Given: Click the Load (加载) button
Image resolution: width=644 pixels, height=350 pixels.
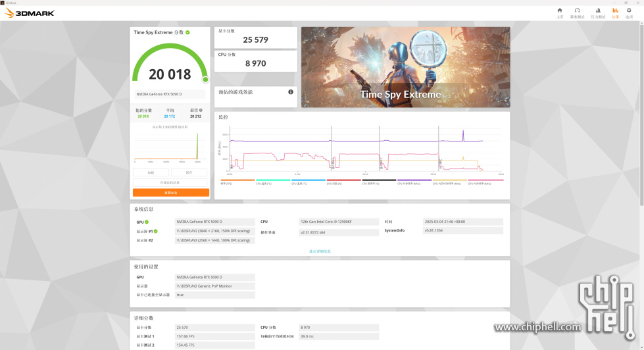Looking at the screenshot, I should [x=151, y=172].
